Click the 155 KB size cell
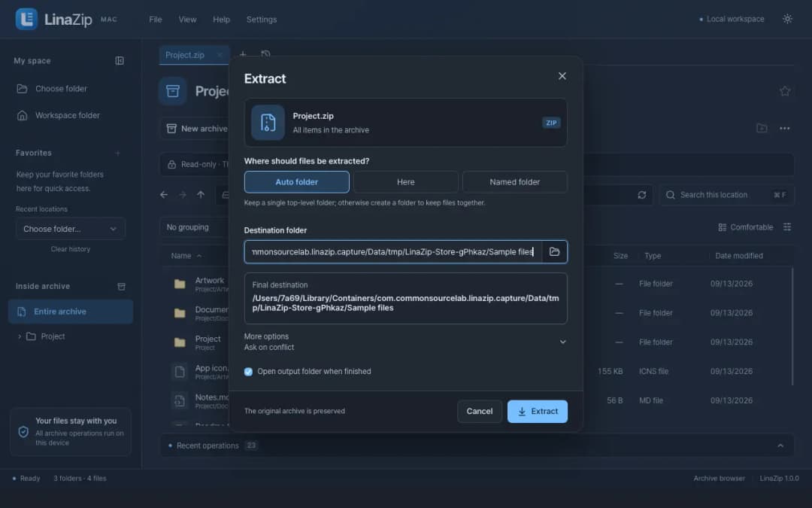Screen dimensions: 812x508 tap(610, 372)
